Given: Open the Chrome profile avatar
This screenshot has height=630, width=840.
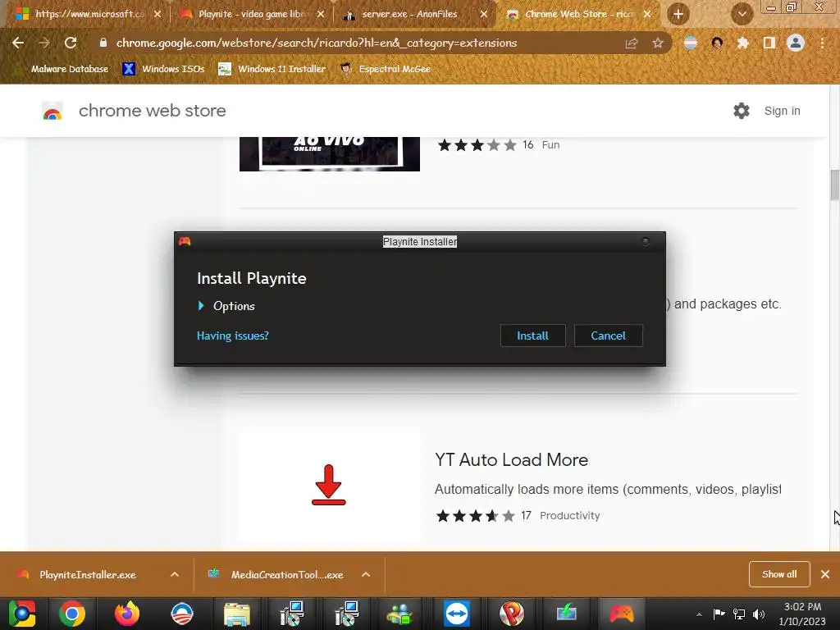Looking at the screenshot, I should (796, 43).
